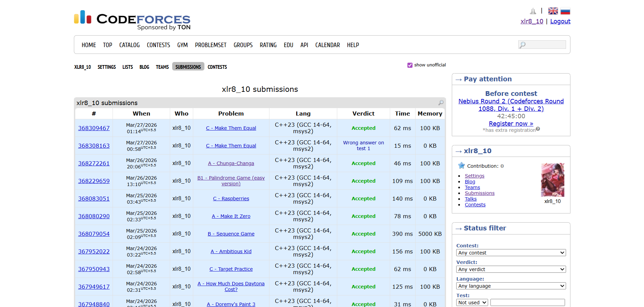Image resolution: width=644 pixels, height=307 pixels.
Task: Switch language to Russian flag
Action: pos(565,11)
